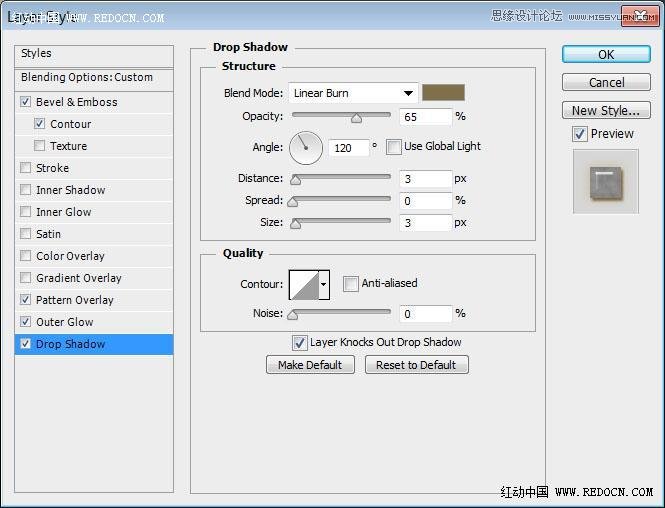Image resolution: width=665 pixels, height=508 pixels.
Task: Click the style preview thumbnail
Action: 606,181
